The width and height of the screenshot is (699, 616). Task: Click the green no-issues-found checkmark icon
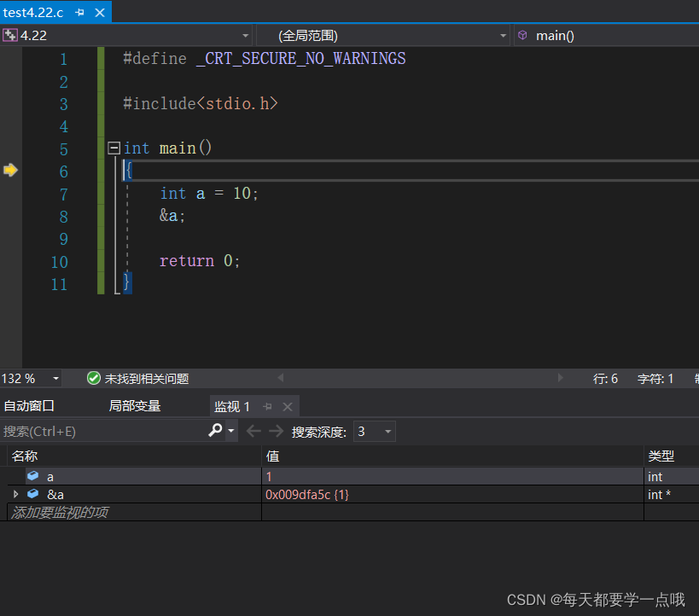click(x=93, y=378)
